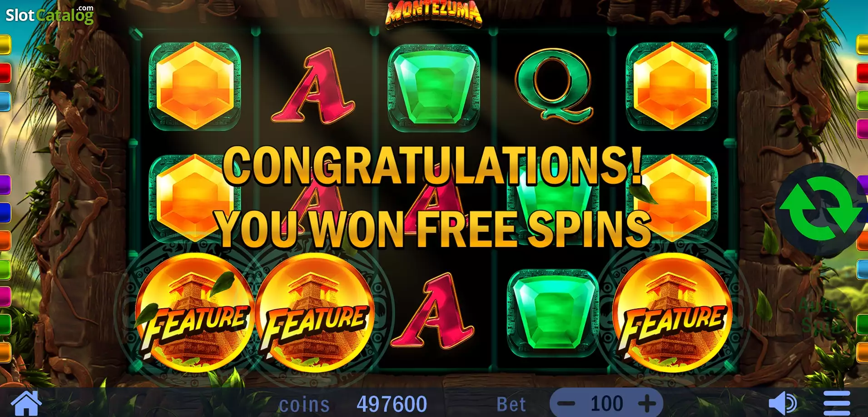Select the Feature symbol on the last reel

coord(672,312)
